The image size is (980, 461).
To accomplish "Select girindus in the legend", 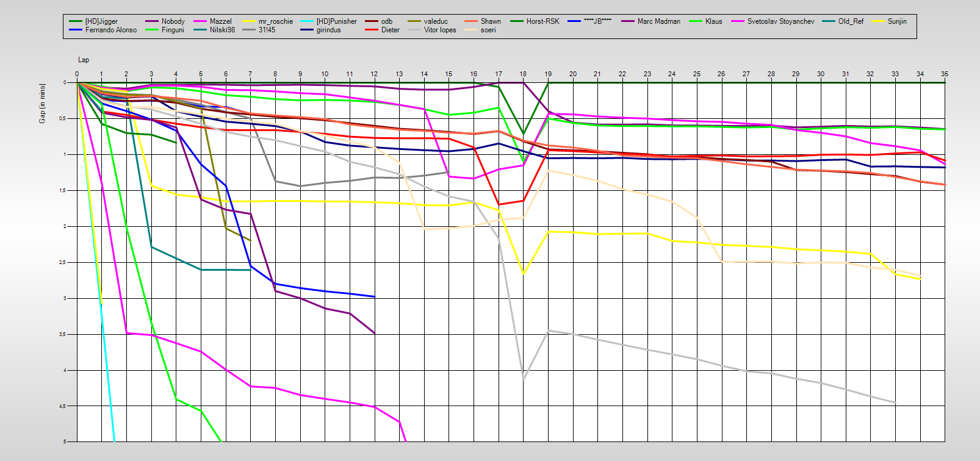I will click(328, 30).
